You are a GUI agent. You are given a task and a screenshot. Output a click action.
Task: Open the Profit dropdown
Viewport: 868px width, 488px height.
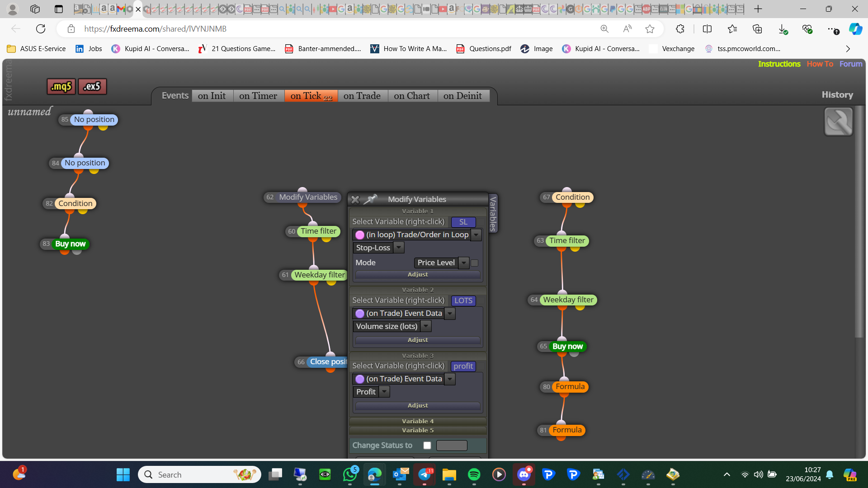[x=384, y=392]
